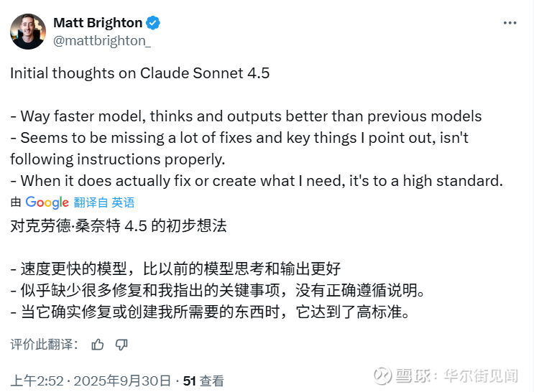This screenshot has width=534, height=392.
Task: Click the @mattbrighton_ handle
Action: pos(102,40)
